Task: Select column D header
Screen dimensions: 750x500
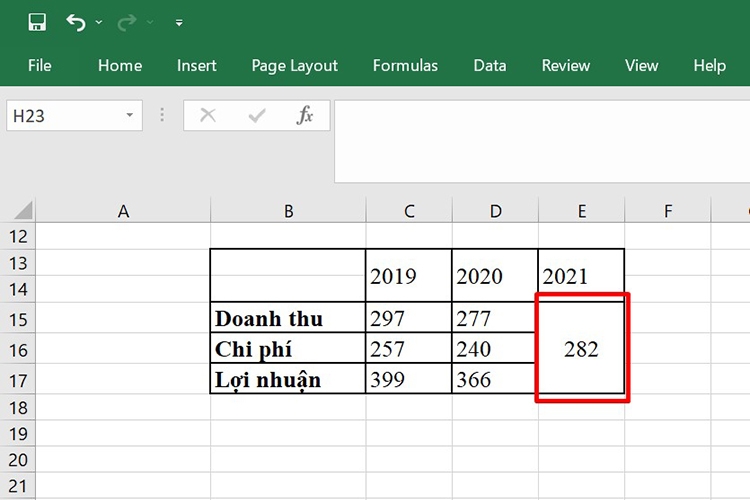Action: coord(495,211)
